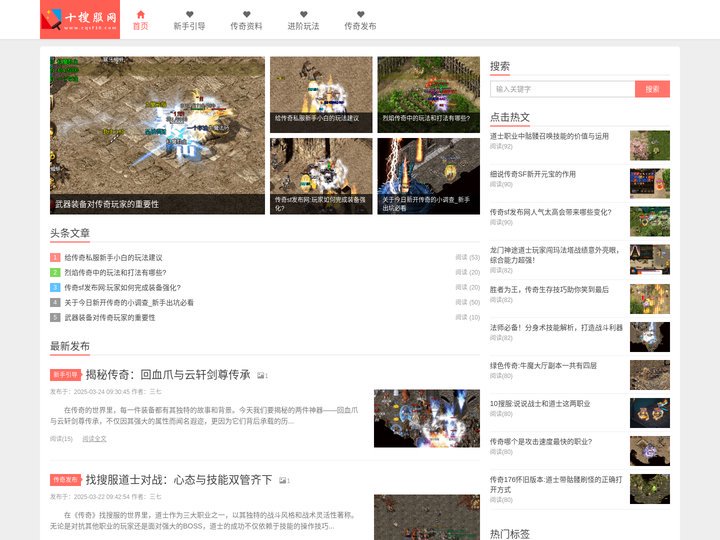The height and width of the screenshot is (540, 720).
Task: Click the heart icon above 新手引导
Action: [x=189, y=15]
